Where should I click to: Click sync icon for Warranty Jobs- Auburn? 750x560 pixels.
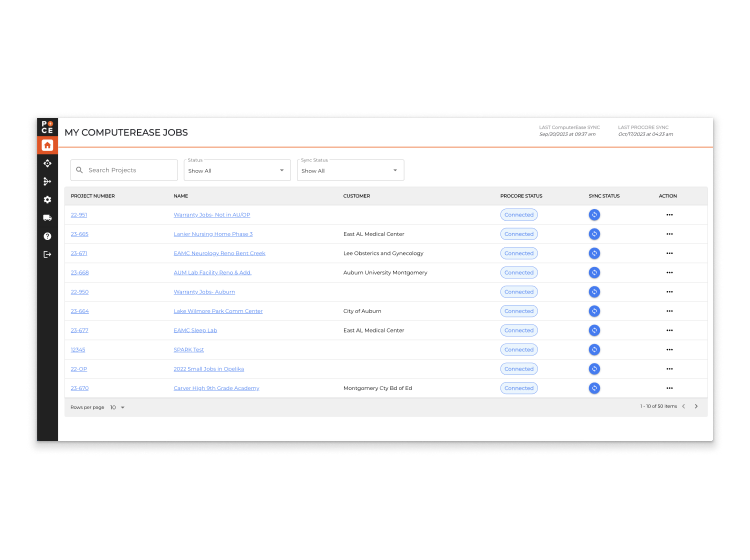click(x=594, y=292)
